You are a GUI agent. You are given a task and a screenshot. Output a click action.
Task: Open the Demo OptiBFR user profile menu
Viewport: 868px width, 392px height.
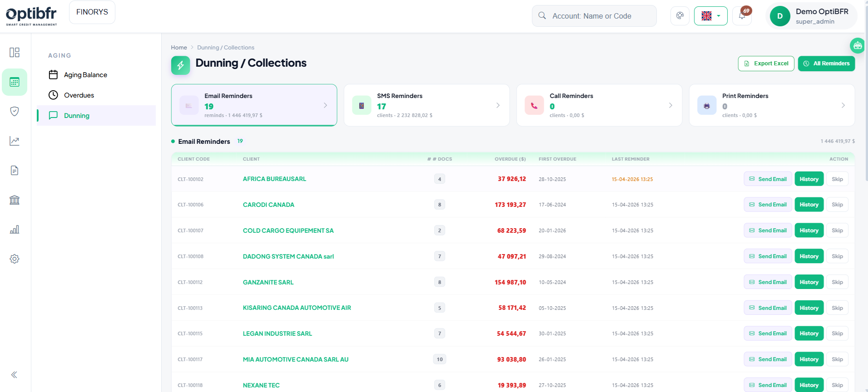pyautogui.click(x=811, y=16)
